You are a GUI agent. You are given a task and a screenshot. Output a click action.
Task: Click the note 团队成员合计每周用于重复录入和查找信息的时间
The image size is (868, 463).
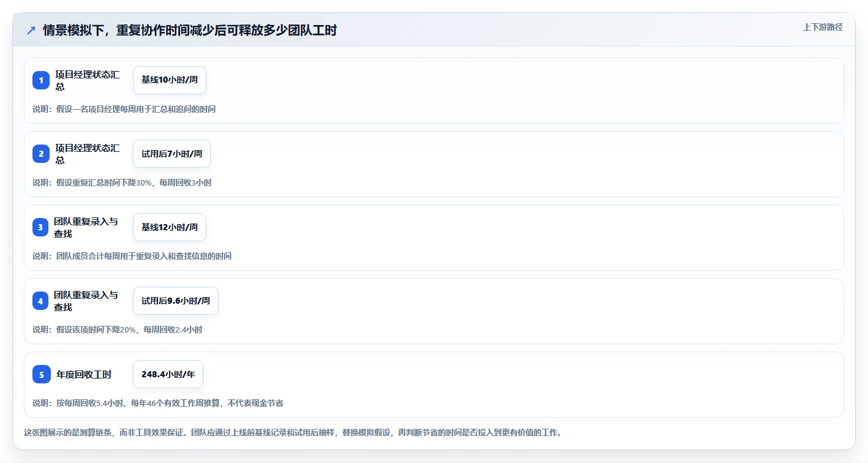(x=132, y=256)
